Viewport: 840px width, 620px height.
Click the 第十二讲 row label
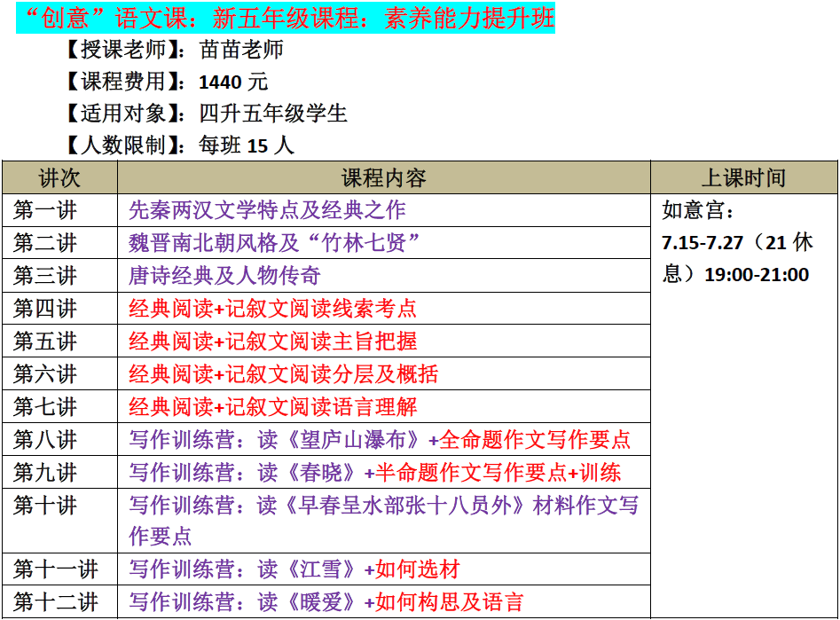click(x=55, y=602)
